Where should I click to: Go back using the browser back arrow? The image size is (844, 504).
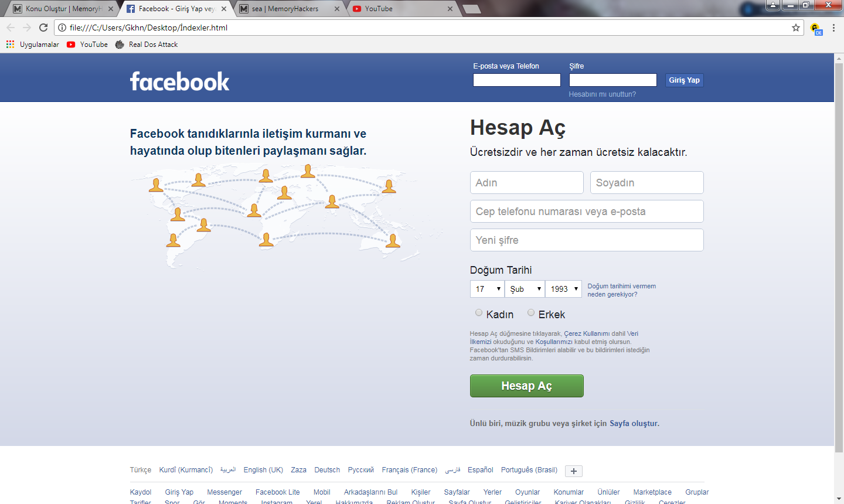click(x=11, y=28)
